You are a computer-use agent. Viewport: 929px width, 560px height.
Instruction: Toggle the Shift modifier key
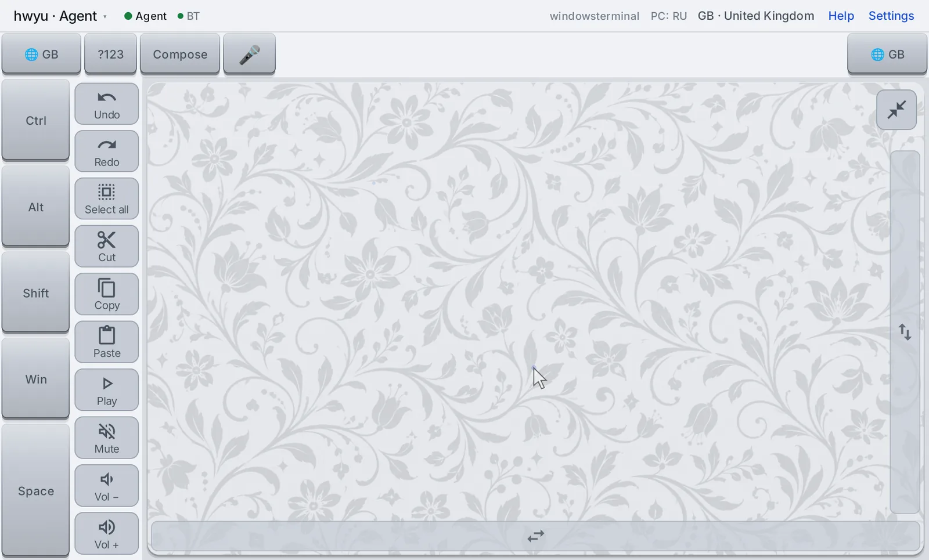(36, 293)
